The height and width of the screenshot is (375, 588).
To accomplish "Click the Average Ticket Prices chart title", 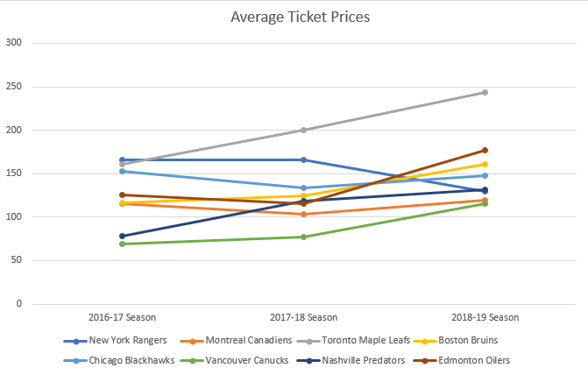I will point(293,17).
